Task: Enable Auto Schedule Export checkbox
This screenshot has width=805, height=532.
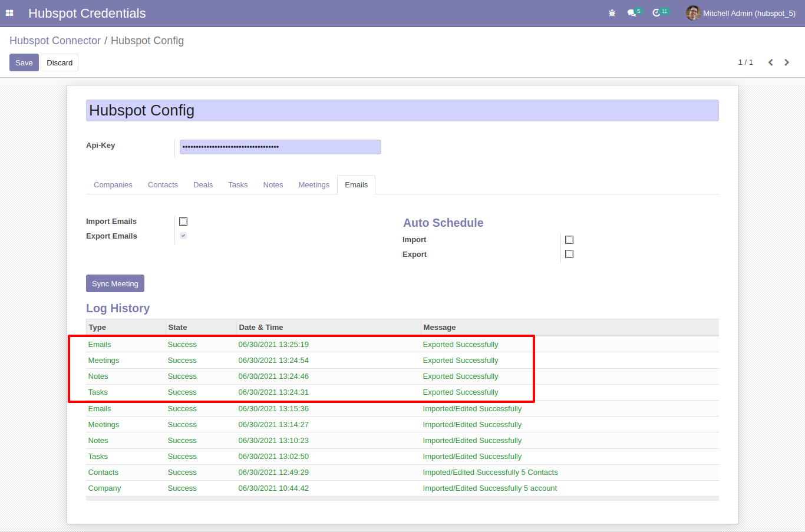Action: click(569, 254)
